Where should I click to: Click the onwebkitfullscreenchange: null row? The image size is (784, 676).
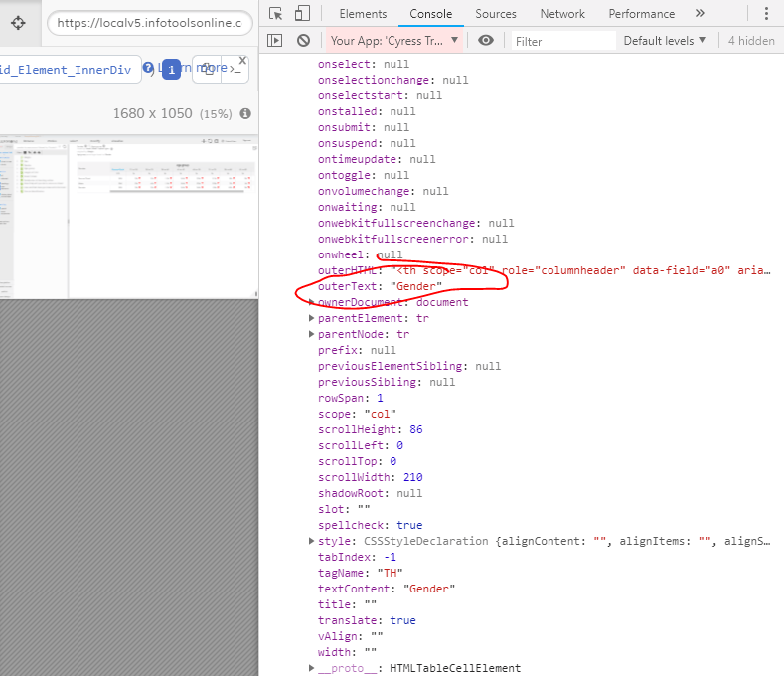[x=416, y=223]
